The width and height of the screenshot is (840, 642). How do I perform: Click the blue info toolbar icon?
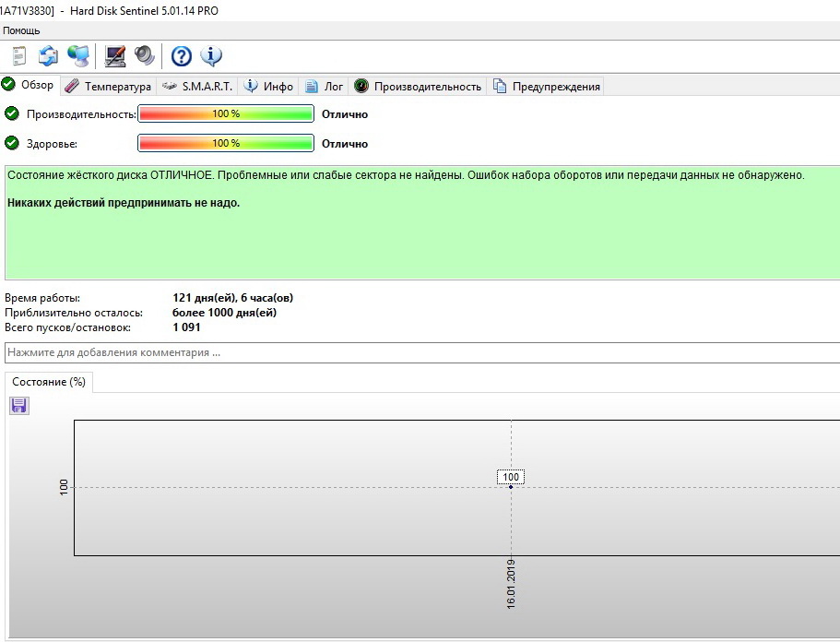(x=211, y=56)
